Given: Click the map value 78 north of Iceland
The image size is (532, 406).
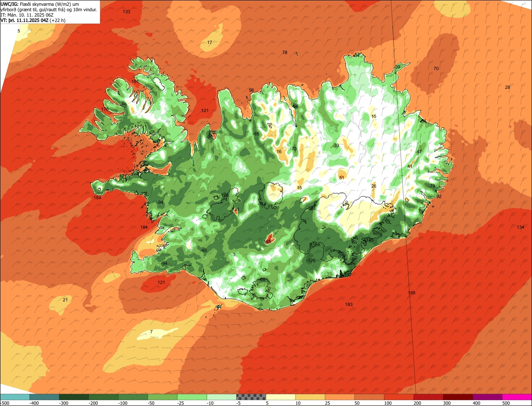Looking at the screenshot, I should pyautogui.click(x=285, y=52).
